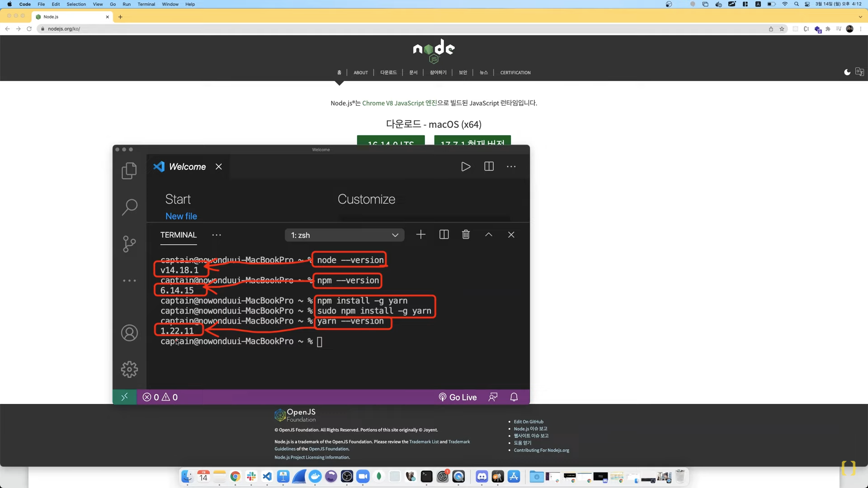Image resolution: width=868 pixels, height=488 pixels.
Task: Open the Chrome tab list chevron
Action: [x=860, y=17]
